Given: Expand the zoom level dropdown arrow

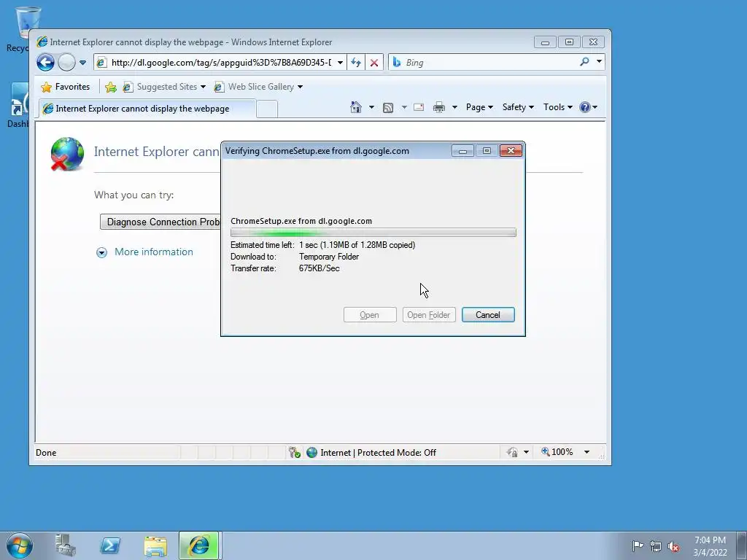Looking at the screenshot, I should [x=587, y=452].
